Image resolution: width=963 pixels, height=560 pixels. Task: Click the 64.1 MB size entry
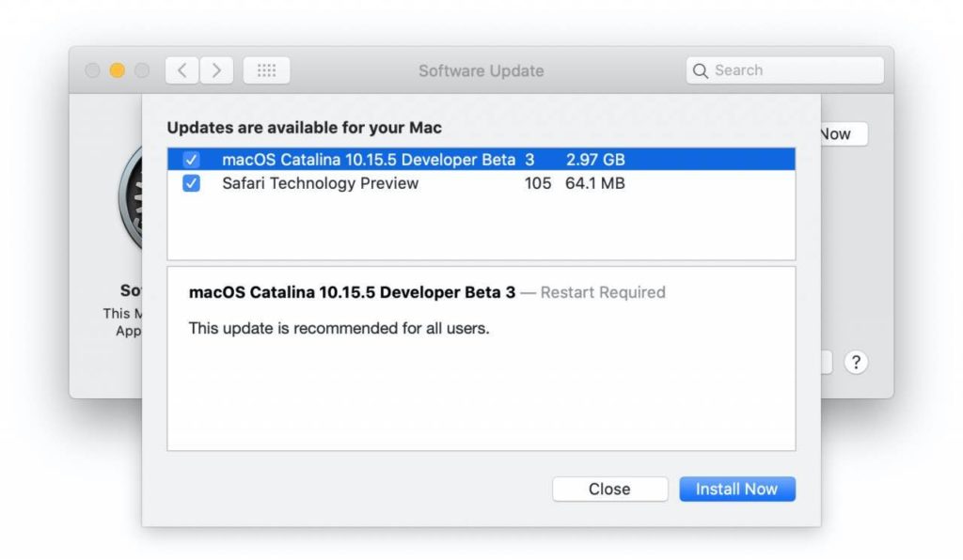pos(594,183)
